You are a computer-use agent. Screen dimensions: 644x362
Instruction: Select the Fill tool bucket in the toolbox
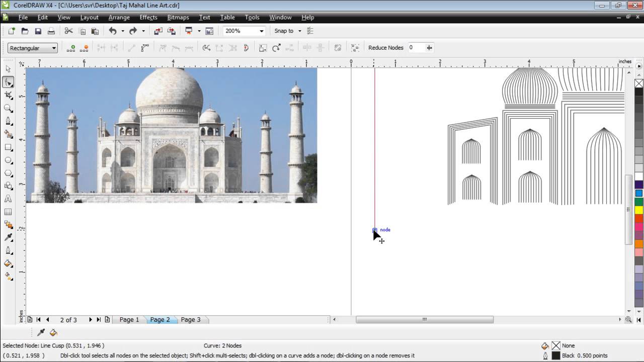tap(8, 263)
